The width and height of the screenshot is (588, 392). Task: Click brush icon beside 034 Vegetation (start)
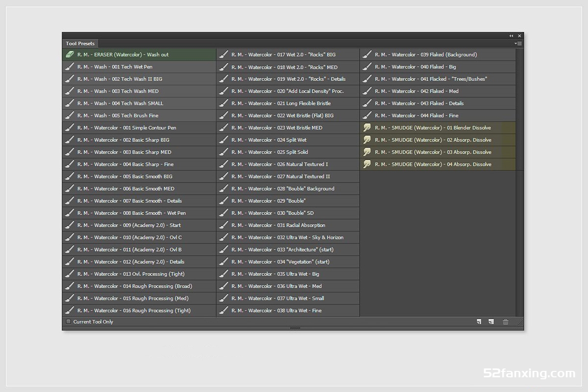point(224,262)
